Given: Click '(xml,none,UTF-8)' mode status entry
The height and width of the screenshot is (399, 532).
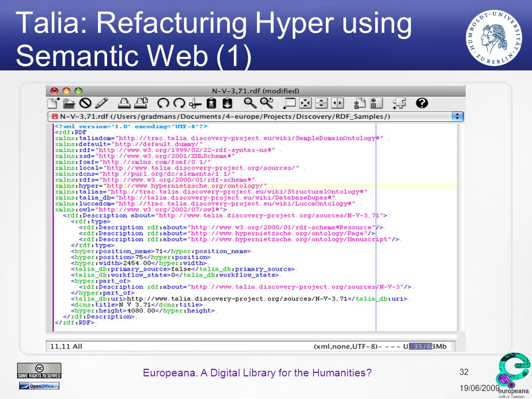Looking at the screenshot, I should (x=345, y=346).
